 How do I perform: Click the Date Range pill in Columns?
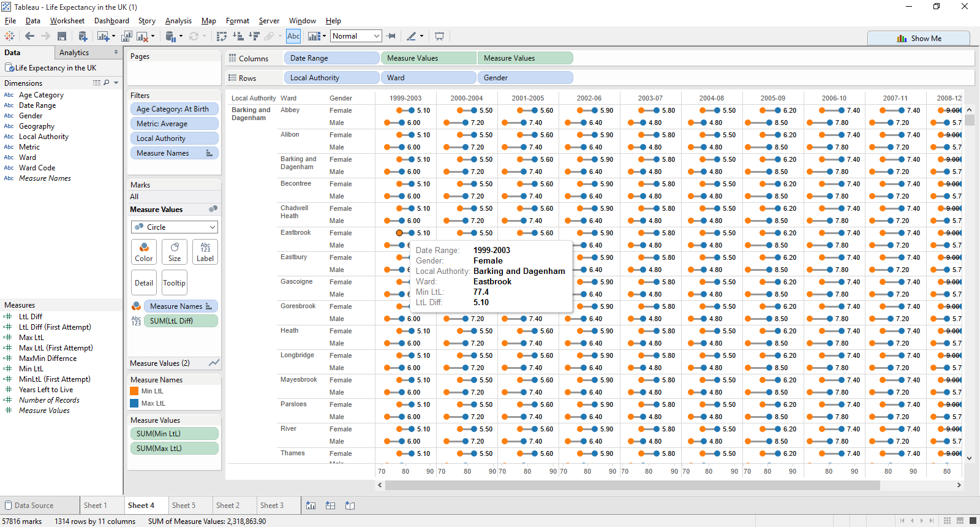click(331, 58)
